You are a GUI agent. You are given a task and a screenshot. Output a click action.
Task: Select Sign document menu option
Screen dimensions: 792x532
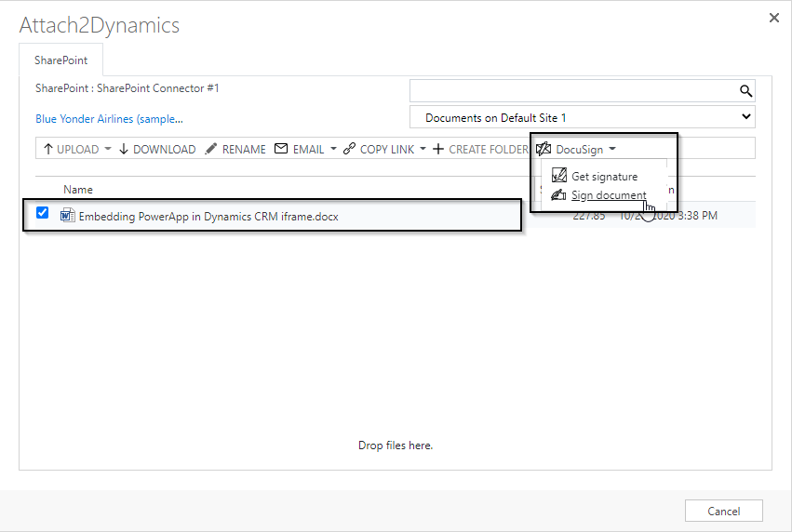[x=609, y=195]
